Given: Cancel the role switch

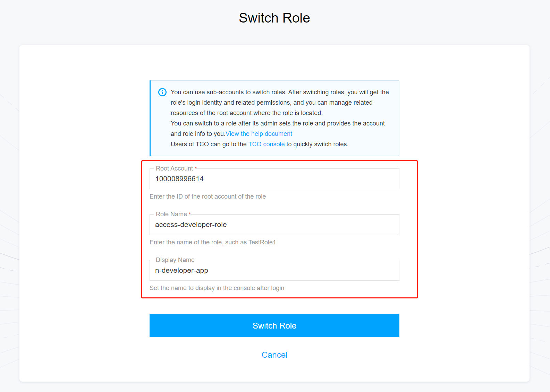Looking at the screenshot, I should [274, 355].
